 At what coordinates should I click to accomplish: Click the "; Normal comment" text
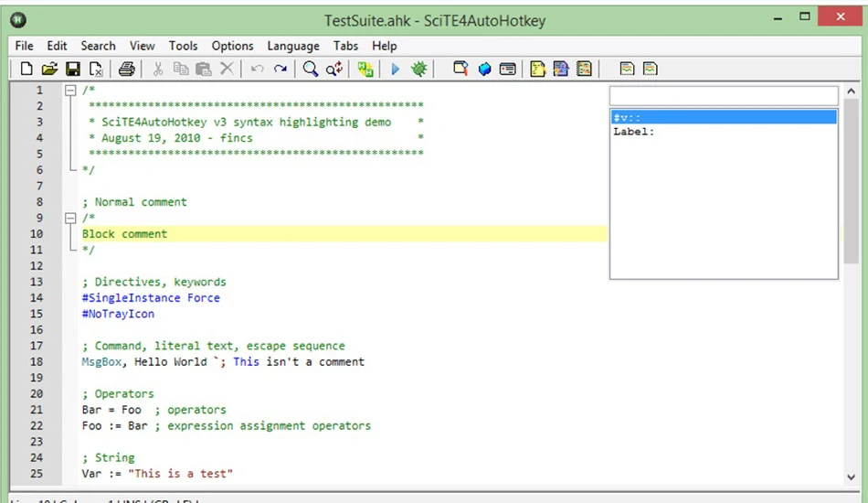[x=134, y=202]
